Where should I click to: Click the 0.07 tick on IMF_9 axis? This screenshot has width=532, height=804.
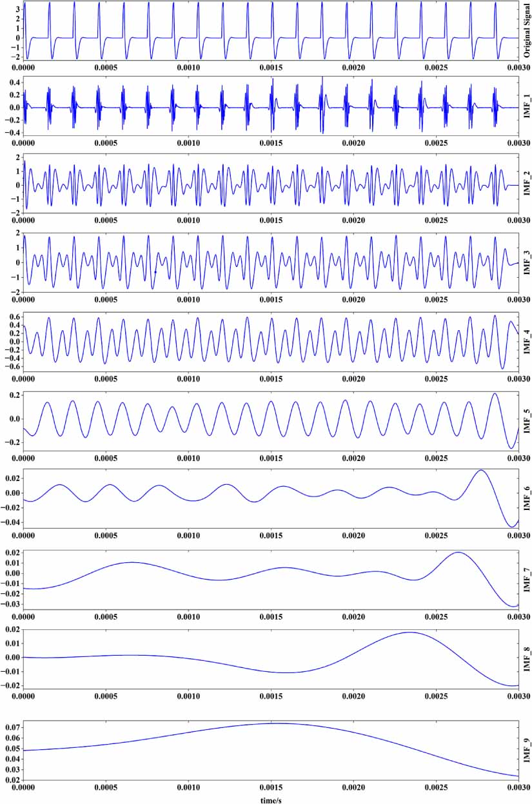click(12, 728)
